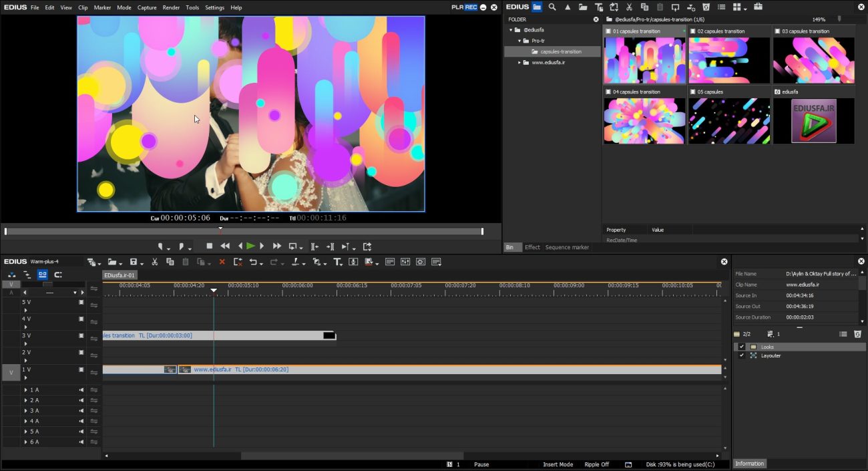Click the green Play button
Image resolution: width=868 pixels, height=471 pixels.
(x=250, y=246)
